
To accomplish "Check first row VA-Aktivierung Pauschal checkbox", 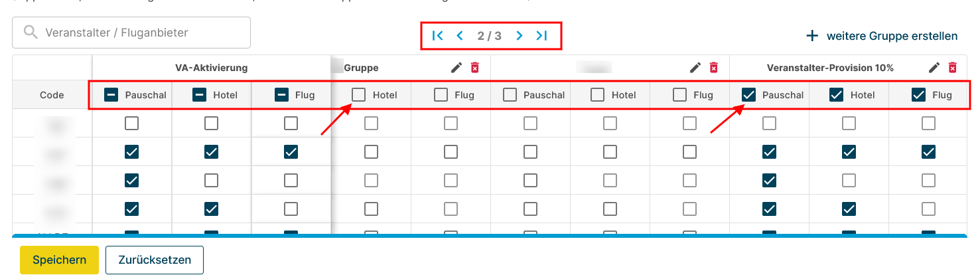I will pos(132,123).
